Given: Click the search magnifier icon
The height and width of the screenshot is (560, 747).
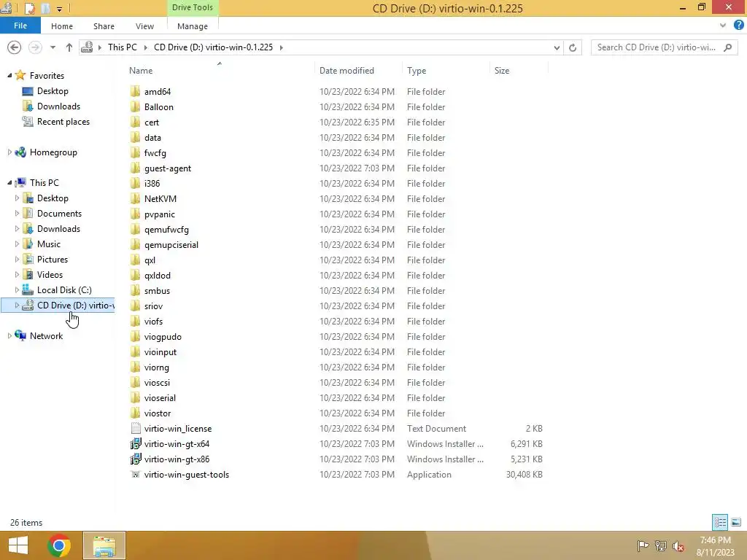Looking at the screenshot, I should coord(727,47).
